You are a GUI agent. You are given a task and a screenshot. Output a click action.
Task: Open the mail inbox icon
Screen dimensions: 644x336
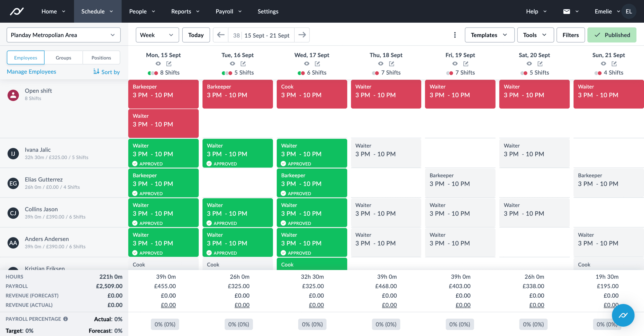(x=566, y=11)
